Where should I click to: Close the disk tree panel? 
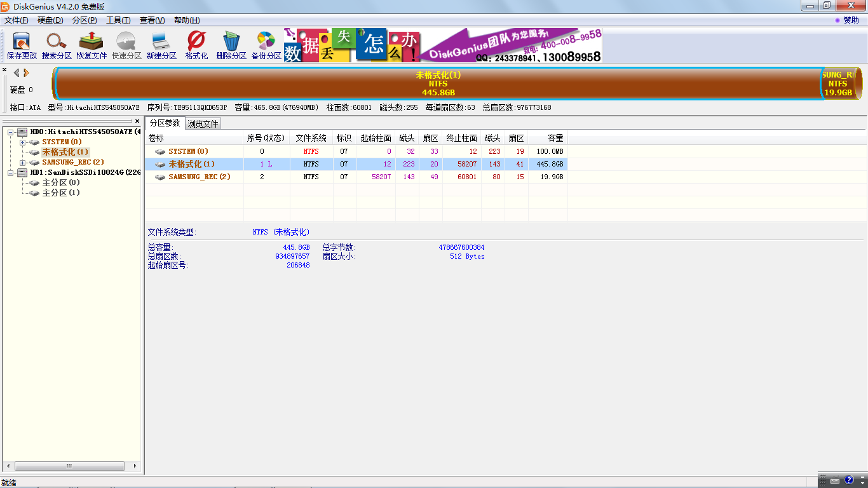pyautogui.click(x=137, y=121)
